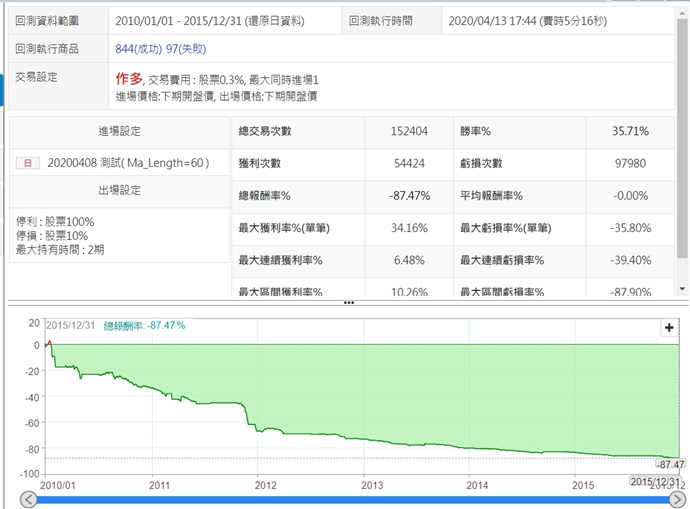This screenshot has width=690, height=509.
Task: Click the -87.47 end value label on chart
Action: point(668,465)
